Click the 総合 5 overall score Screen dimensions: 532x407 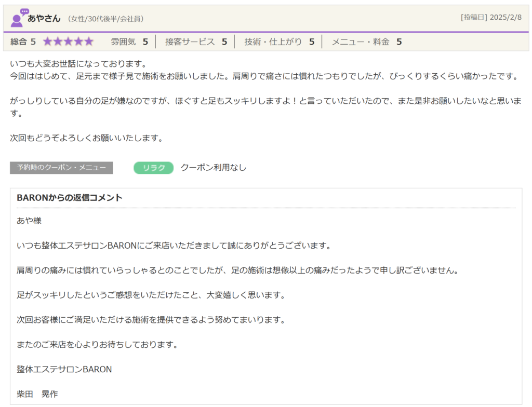point(23,42)
